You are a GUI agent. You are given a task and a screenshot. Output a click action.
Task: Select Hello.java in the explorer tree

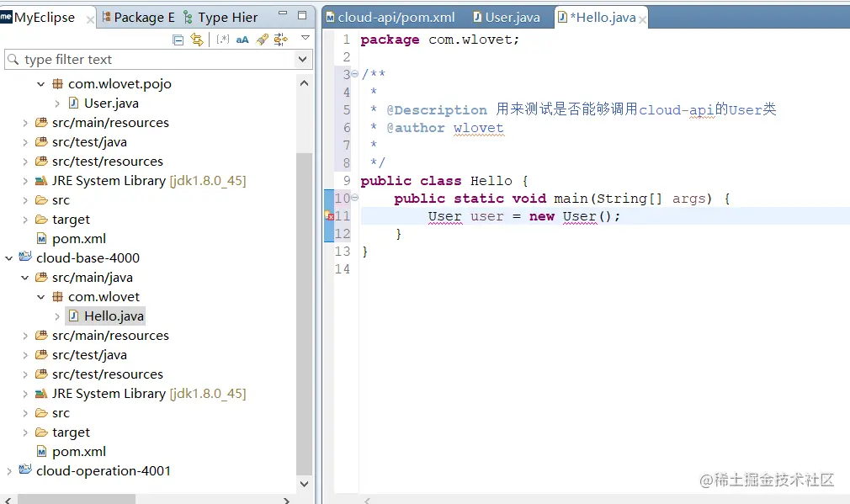pos(114,316)
